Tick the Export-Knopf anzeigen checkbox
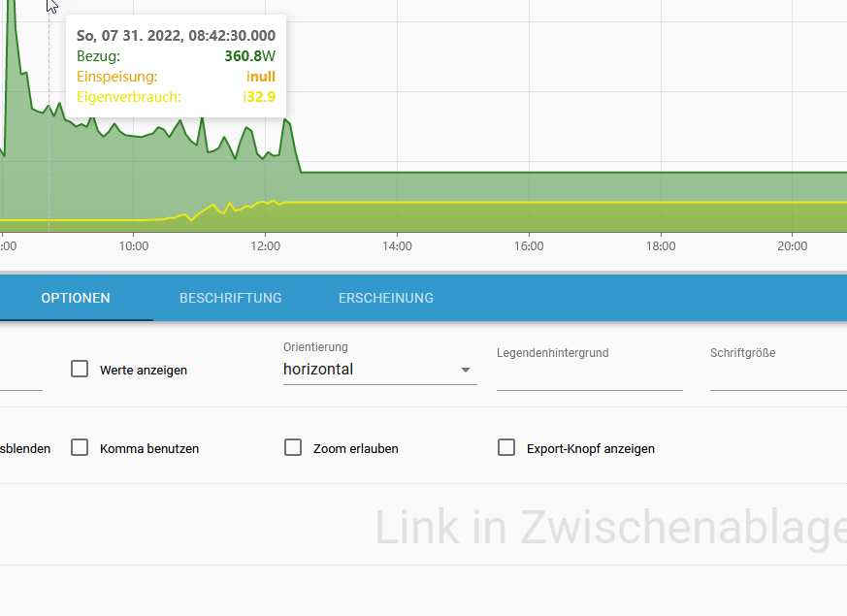This screenshot has width=847, height=616. (506, 448)
